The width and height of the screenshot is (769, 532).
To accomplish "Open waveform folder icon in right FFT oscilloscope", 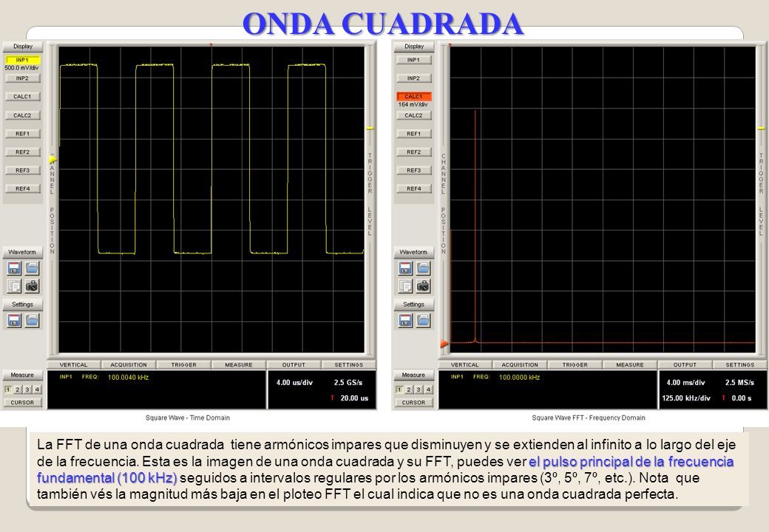I will pos(423,268).
